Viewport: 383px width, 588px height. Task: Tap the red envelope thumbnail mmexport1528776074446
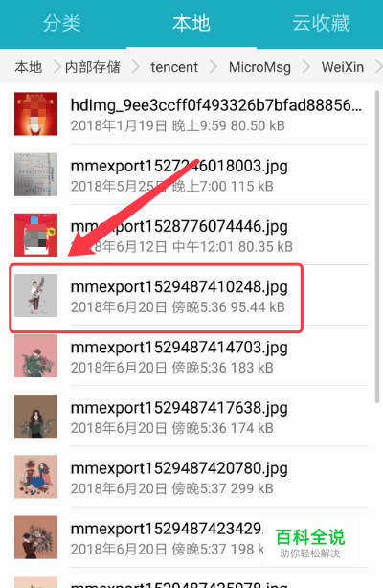click(x=35, y=235)
